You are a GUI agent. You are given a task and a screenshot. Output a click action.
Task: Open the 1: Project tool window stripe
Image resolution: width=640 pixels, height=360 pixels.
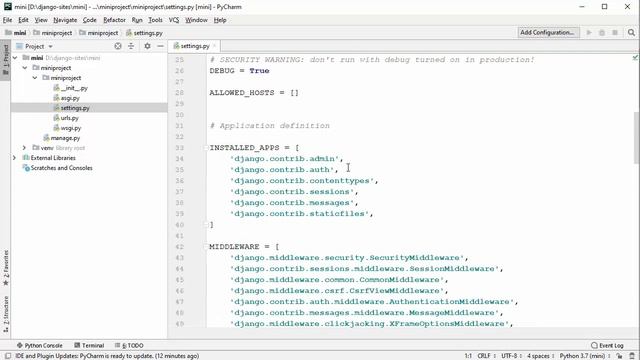click(5, 60)
